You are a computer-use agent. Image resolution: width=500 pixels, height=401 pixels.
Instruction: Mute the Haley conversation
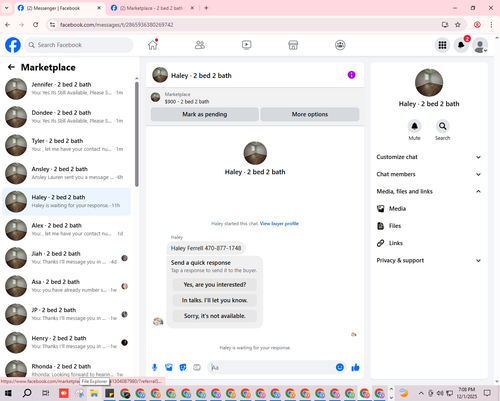point(414,126)
